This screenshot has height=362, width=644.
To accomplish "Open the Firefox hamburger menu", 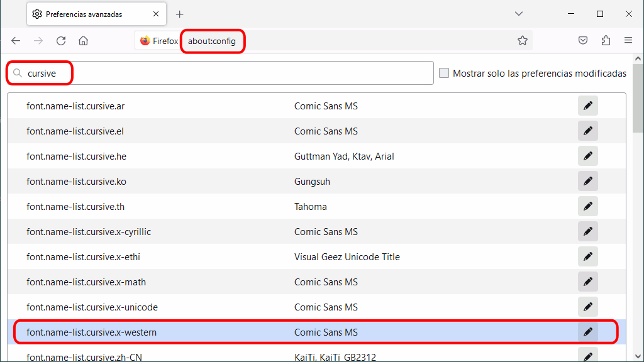I will [x=628, y=40].
